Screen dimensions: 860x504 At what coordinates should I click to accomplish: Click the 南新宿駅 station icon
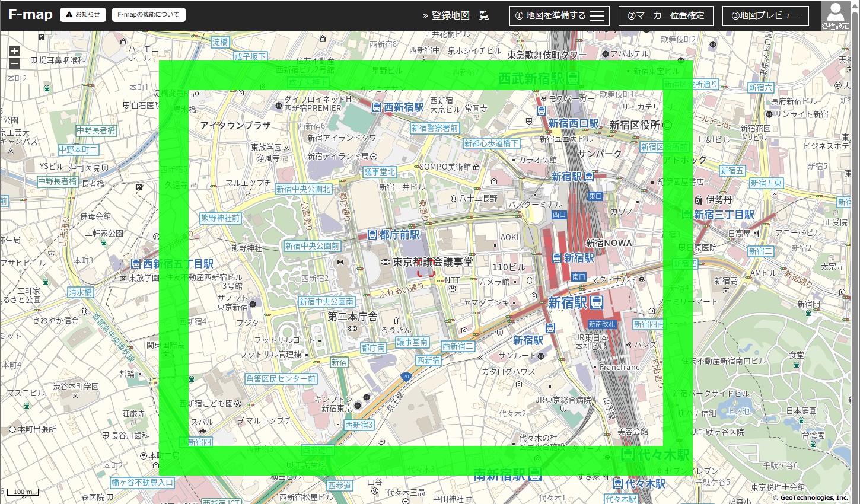tap(535, 474)
